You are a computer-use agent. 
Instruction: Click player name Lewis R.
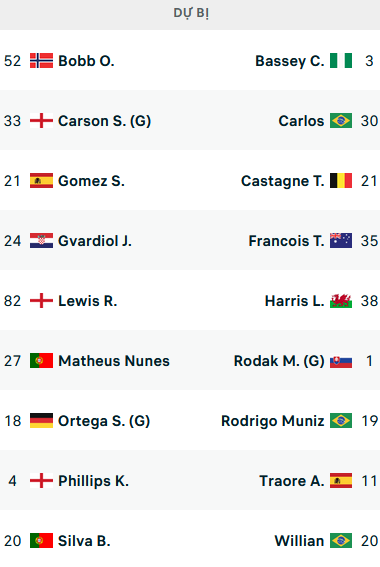(88, 301)
